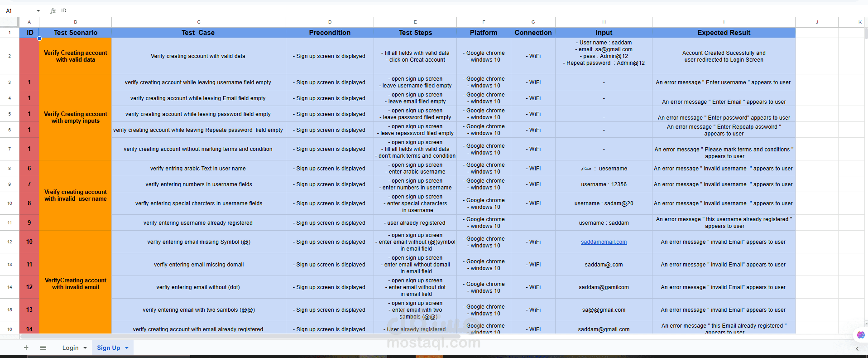
Task: Click the ID header cell
Action: [29, 33]
